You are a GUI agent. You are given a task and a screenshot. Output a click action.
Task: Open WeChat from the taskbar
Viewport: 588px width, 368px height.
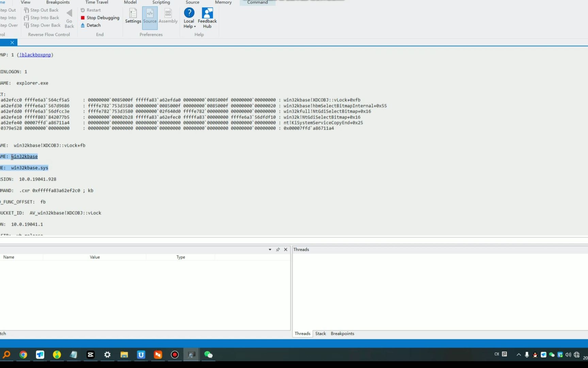tap(208, 355)
